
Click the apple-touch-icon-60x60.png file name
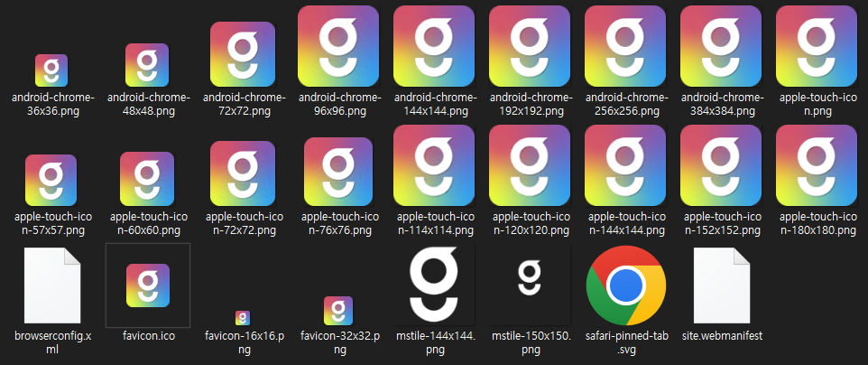[x=149, y=223]
